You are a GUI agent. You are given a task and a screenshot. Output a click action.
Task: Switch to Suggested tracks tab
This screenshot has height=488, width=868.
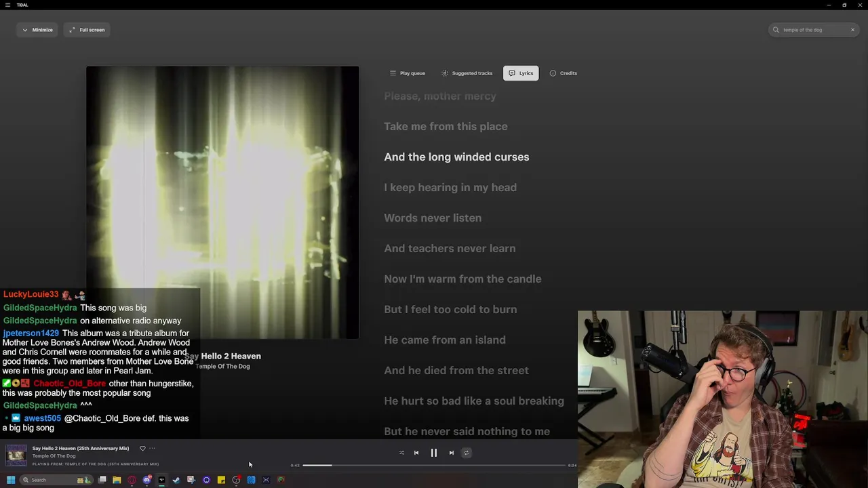coord(467,73)
